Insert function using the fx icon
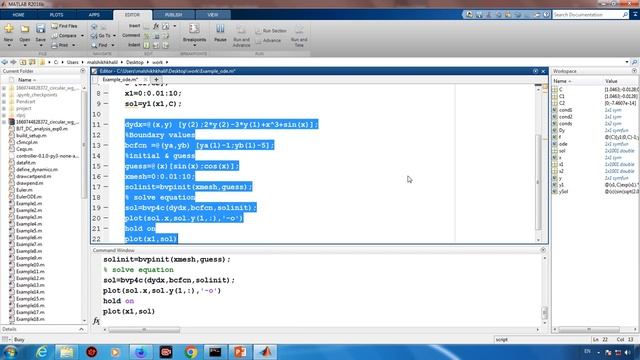 click(x=156, y=26)
